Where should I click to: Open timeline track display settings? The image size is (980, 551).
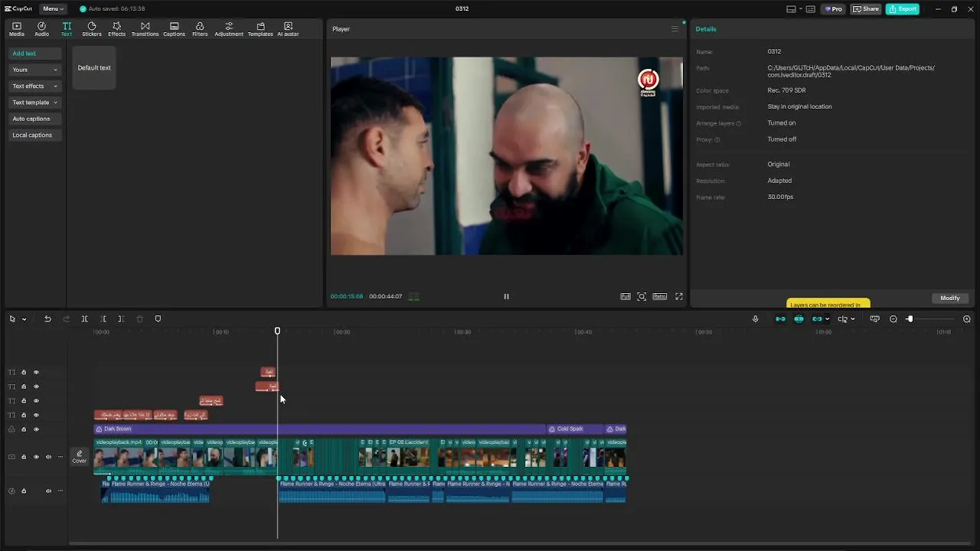point(874,319)
